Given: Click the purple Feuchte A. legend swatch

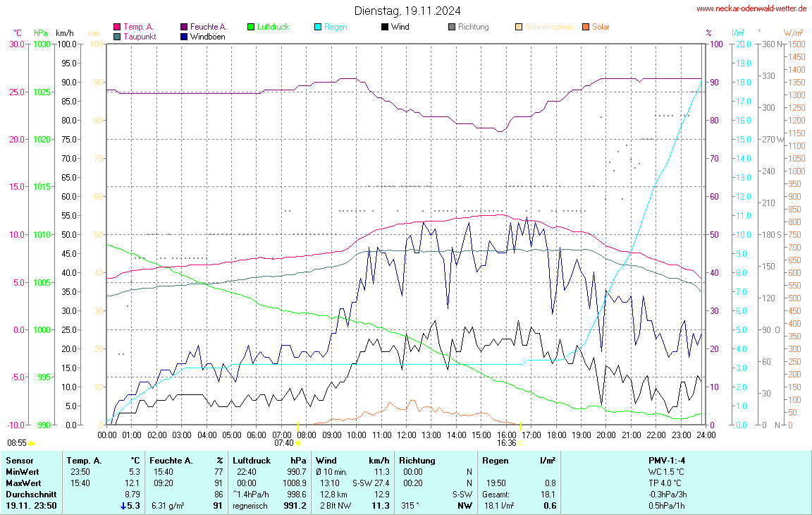Looking at the screenshot, I should 184,27.
